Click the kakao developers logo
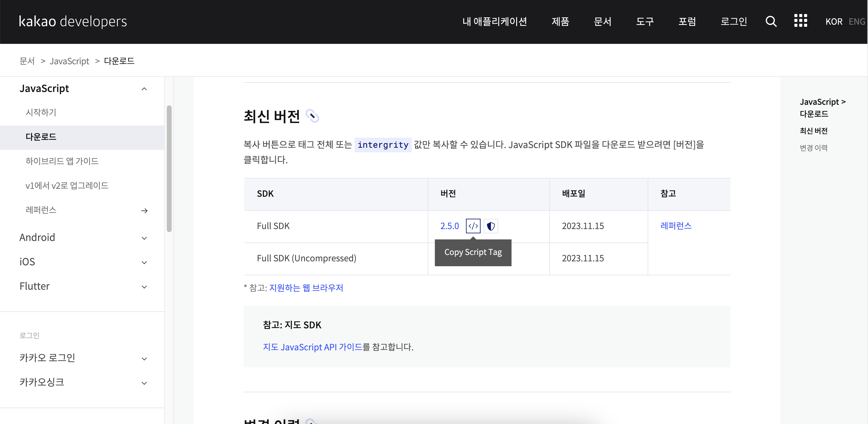 (x=73, y=21)
